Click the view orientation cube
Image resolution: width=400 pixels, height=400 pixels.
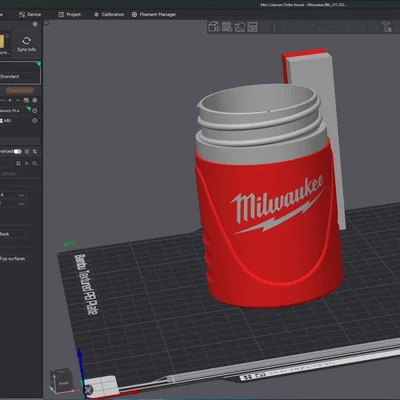(61, 381)
